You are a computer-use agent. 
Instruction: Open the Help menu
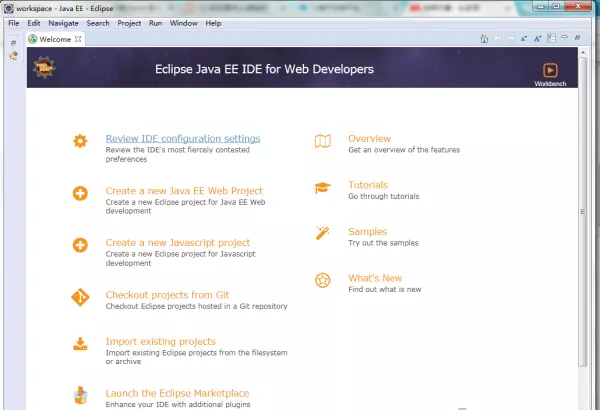click(213, 23)
